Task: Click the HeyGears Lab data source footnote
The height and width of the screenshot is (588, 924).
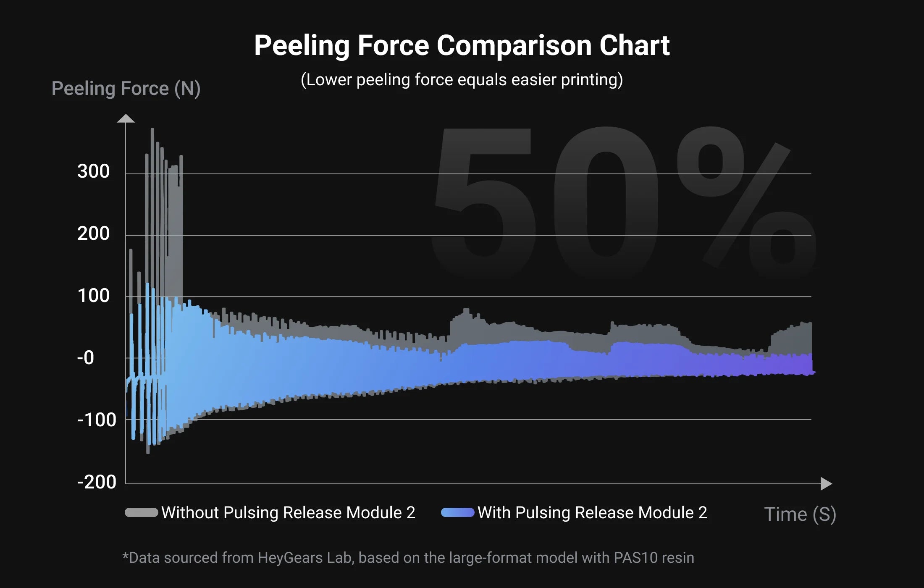Action: click(408, 558)
